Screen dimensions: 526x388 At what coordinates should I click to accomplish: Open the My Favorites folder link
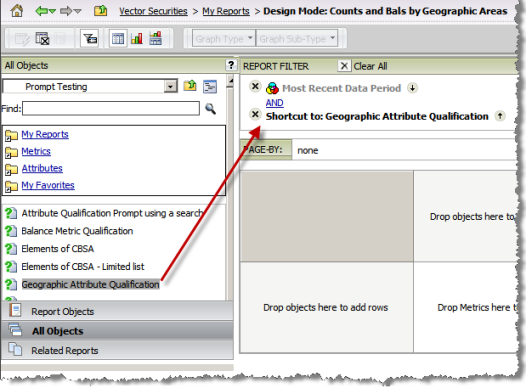coord(48,185)
